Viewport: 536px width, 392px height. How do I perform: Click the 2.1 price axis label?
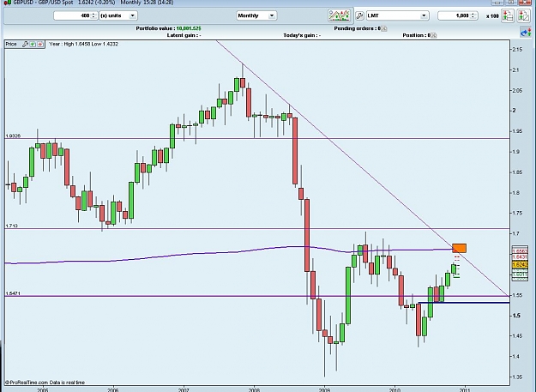coord(515,70)
